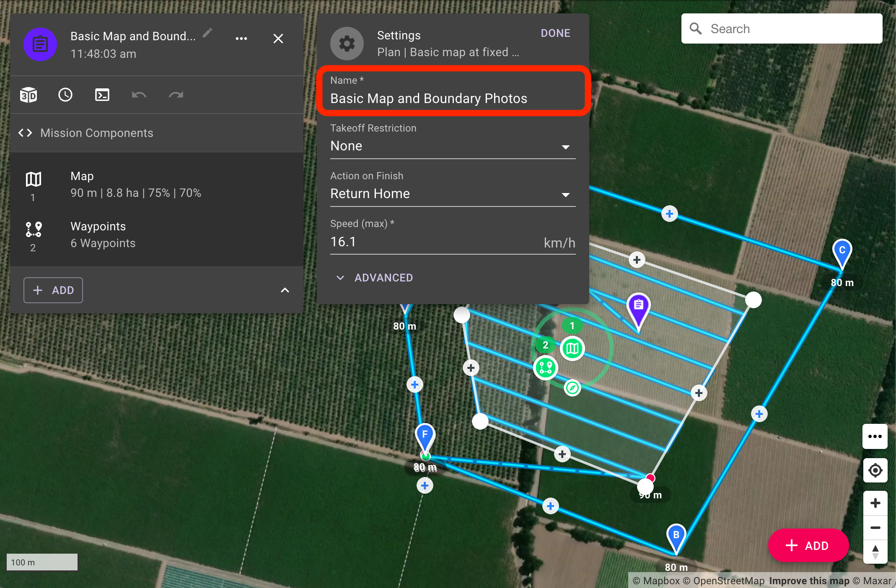
Task: Add a new mission component
Action: pyautogui.click(x=53, y=290)
